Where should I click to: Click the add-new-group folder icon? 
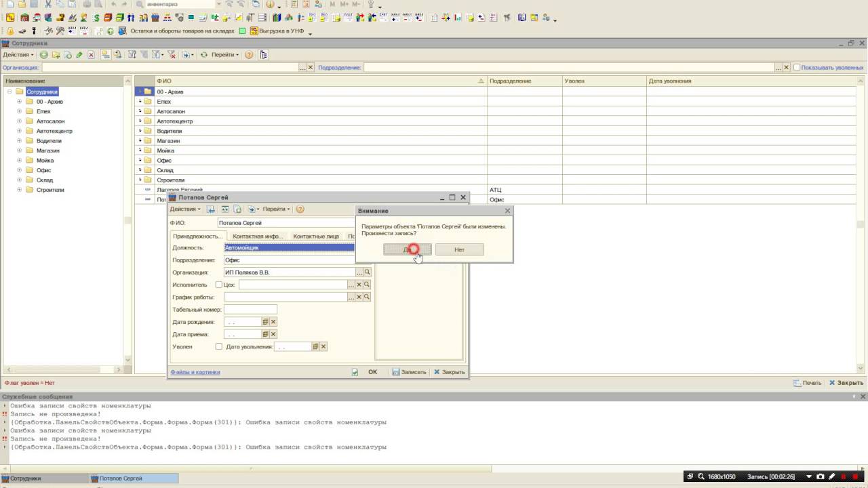[x=56, y=55]
